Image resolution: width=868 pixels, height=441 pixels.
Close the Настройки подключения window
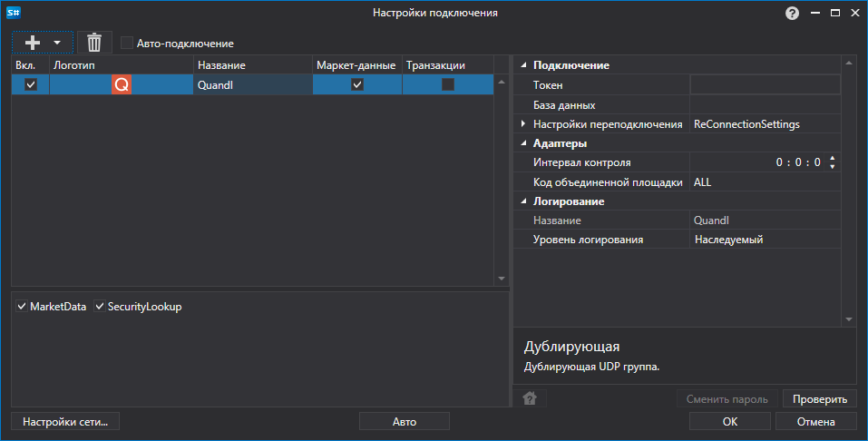pos(855,13)
